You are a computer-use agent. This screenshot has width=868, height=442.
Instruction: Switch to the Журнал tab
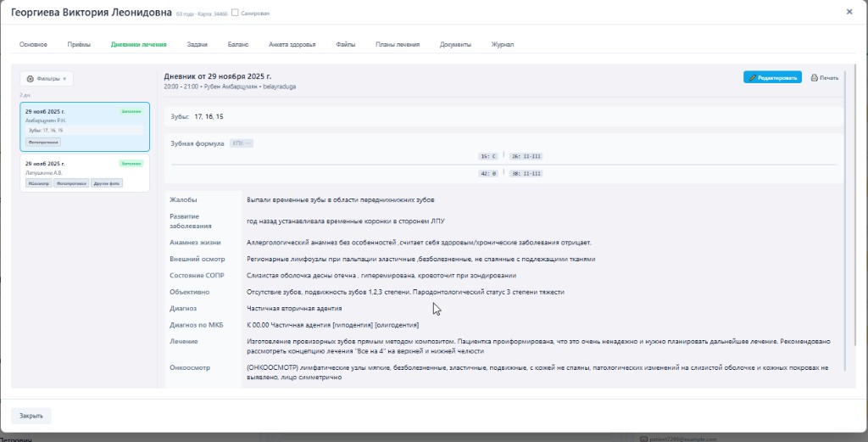(x=503, y=44)
